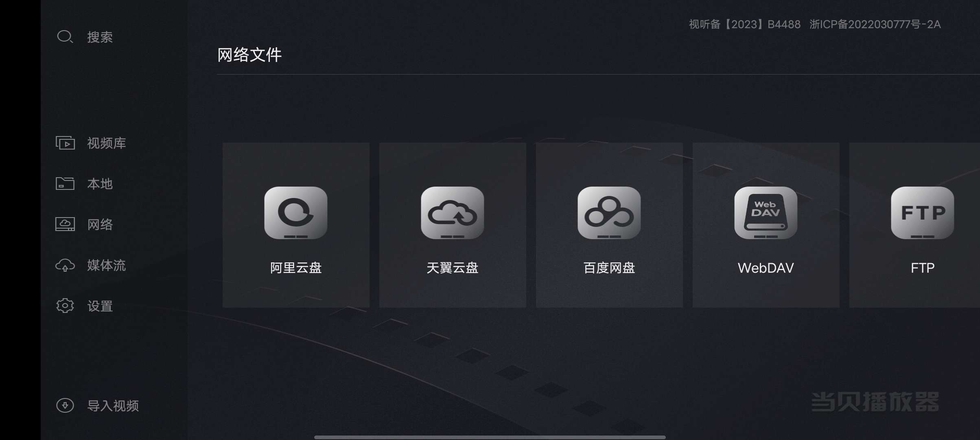Click the ICP备 registration number text
Screen dimensions: 980x440
pyautogui.click(x=875, y=24)
